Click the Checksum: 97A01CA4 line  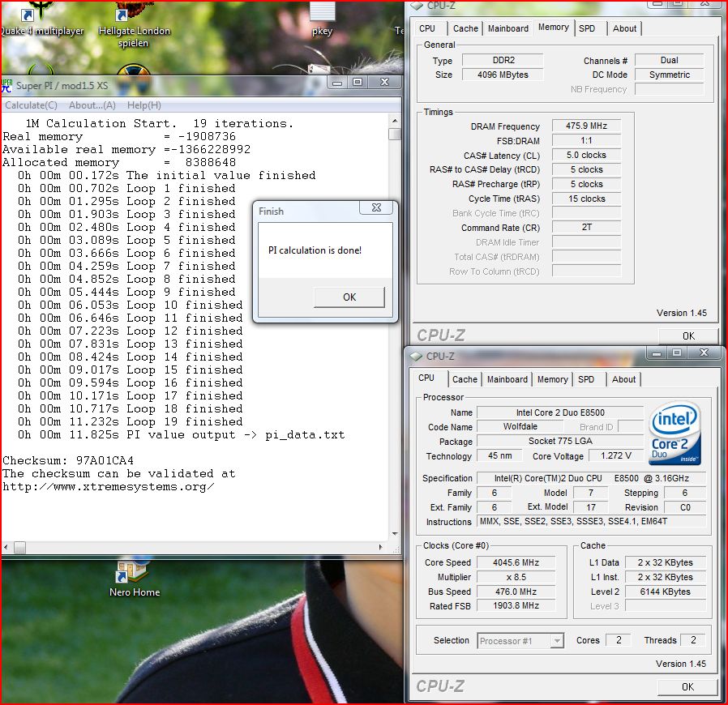tap(68, 460)
